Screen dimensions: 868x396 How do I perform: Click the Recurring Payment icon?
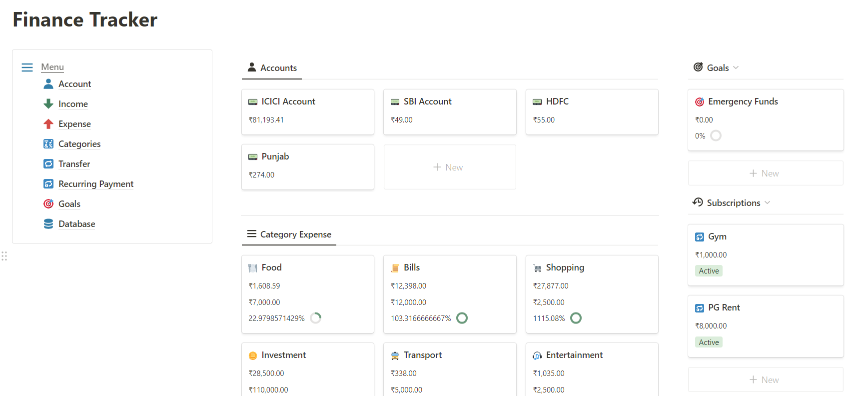click(x=48, y=184)
